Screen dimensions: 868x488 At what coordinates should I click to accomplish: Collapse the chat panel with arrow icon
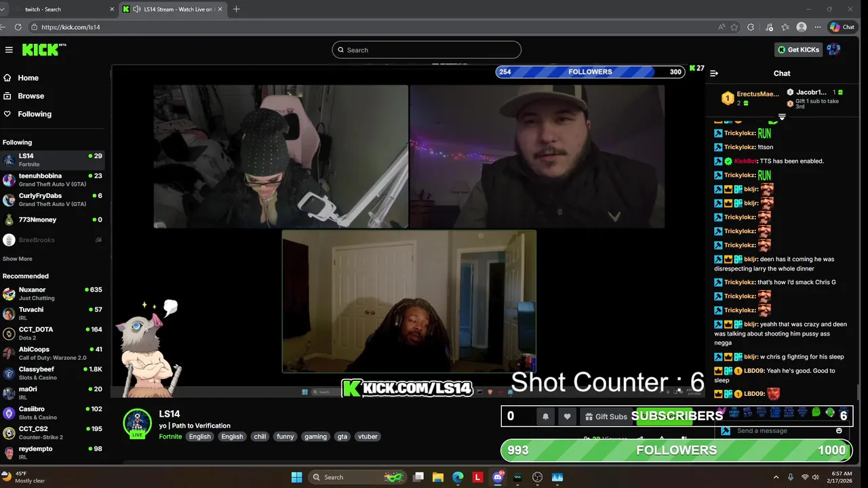(x=713, y=73)
